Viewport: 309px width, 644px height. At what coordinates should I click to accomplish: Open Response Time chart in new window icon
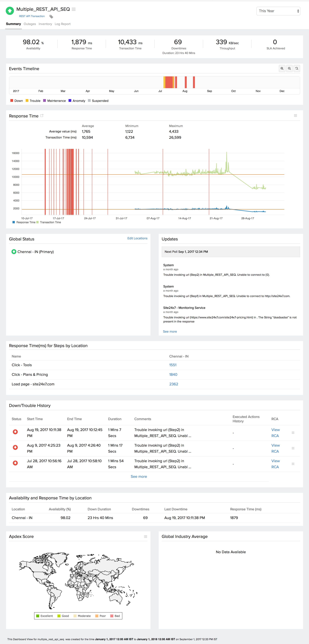click(42, 116)
